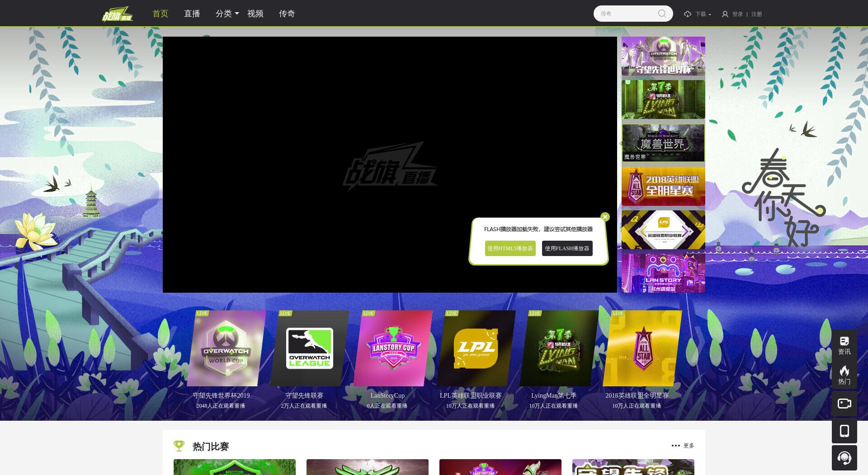
Task: Click 2万人正在观看重播 viewer text
Action: click(304, 406)
